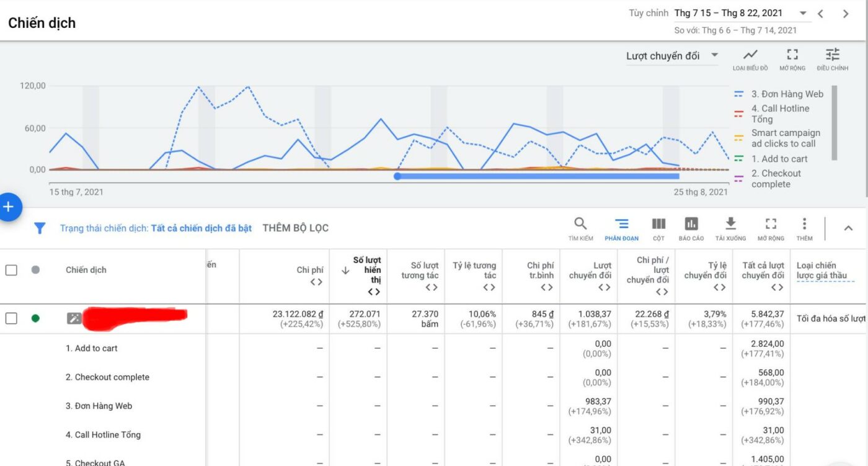This screenshot has width=868, height=466.
Task: Toggle Smart campaign ad clicks legend series
Action: 777,138
